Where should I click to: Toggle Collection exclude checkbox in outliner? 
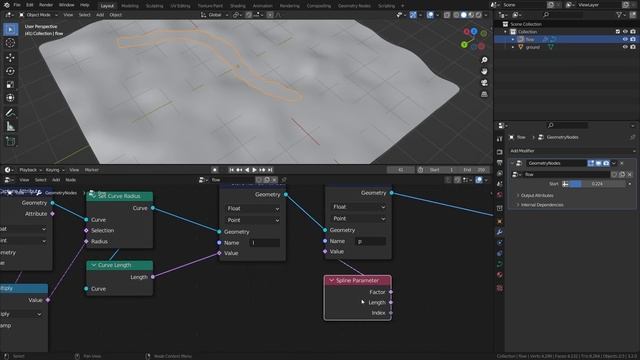pos(618,31)
